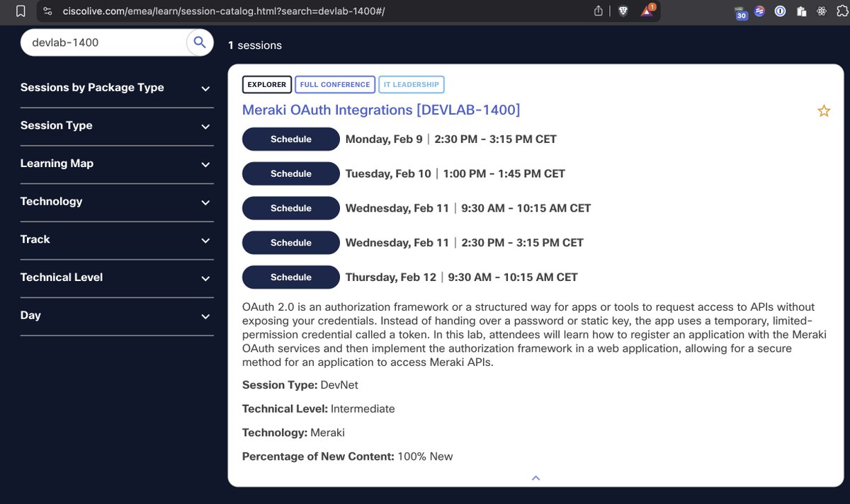Expand the Session Type filter
Viewport: 850px width, 504px height.
point(117,126)
